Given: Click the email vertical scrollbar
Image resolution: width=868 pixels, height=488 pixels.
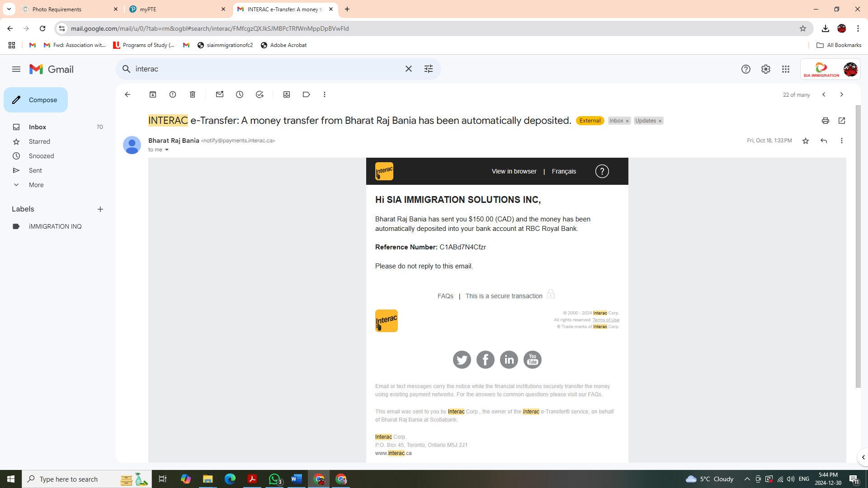Looking at the screenshot, I should point(858,246).
